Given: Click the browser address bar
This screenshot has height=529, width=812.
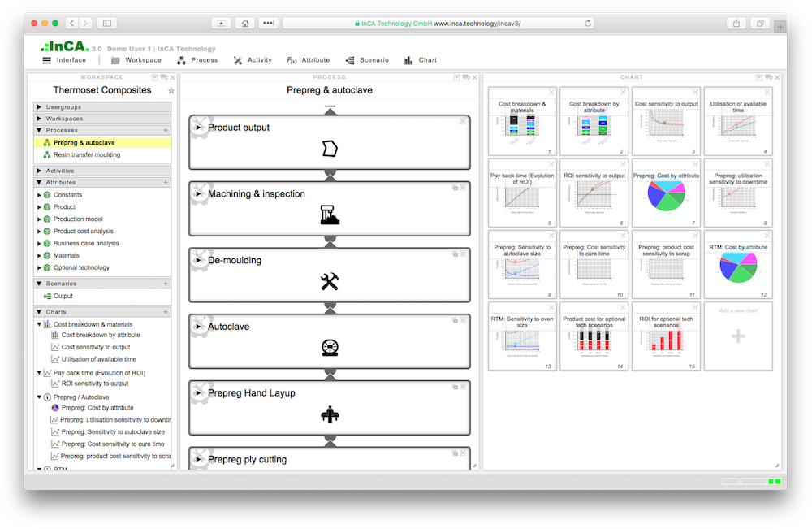Looking at the screenshot, I should [438, 24].
